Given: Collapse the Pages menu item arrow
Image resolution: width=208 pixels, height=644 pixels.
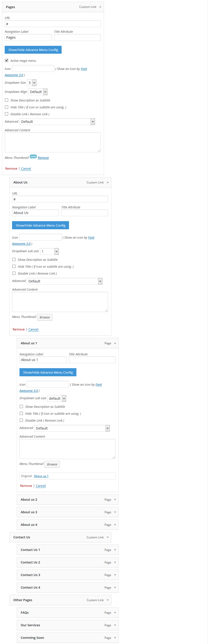Looking at the screenshot, I should pyautogui.click(x=100, y=7).
